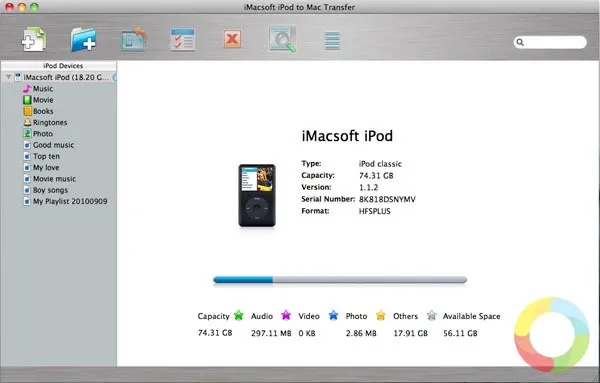
Task: Click into the toolbar search field
Action: click(550, 42)
